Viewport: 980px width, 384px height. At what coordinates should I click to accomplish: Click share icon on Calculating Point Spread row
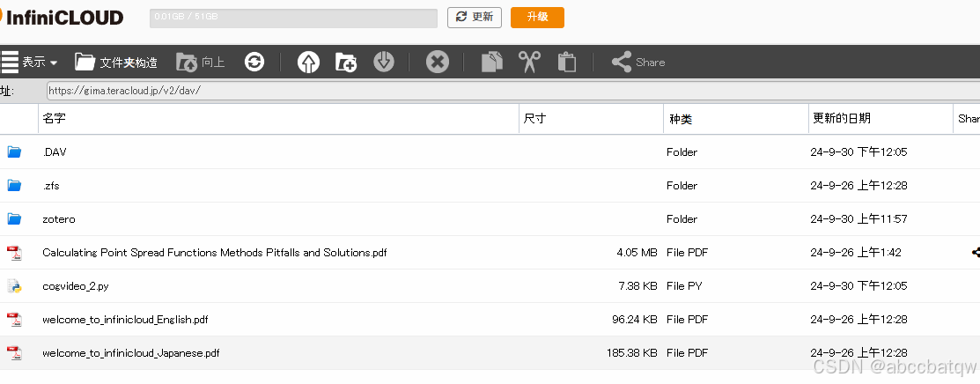tap(976, 253)
